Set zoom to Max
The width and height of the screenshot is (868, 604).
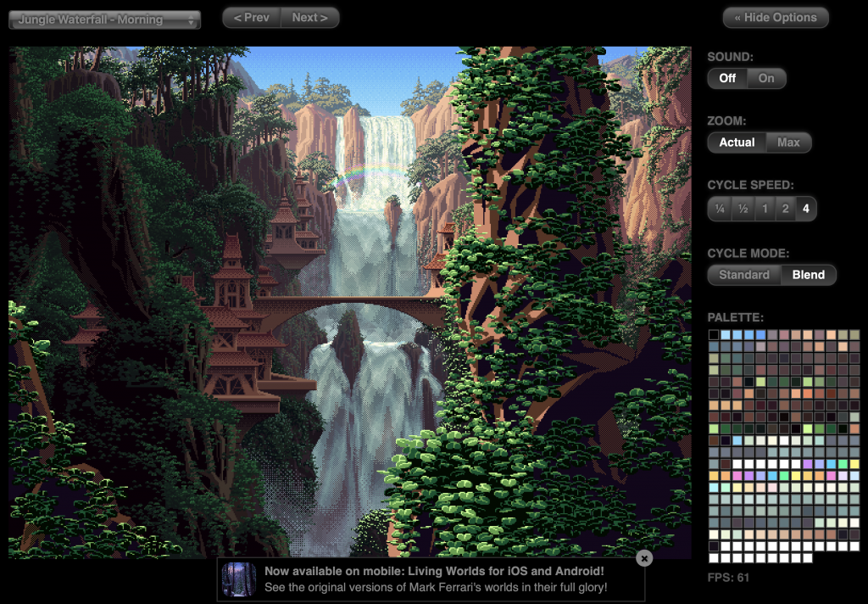(788, 143)
